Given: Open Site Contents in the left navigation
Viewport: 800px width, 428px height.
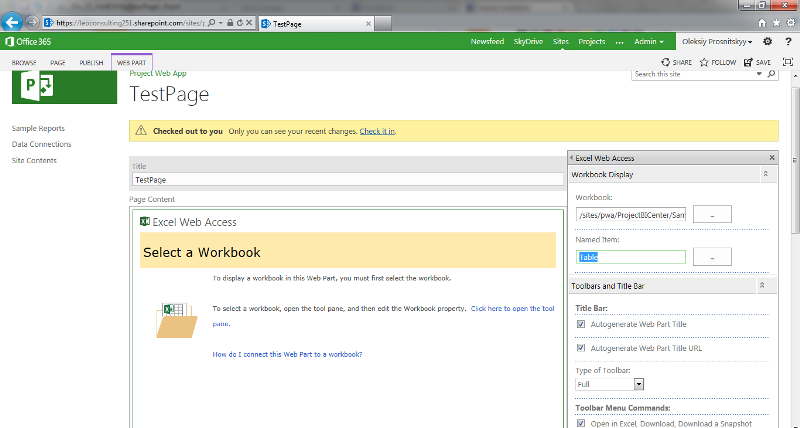Looking at the screenshot, I should tap(34, 160).
